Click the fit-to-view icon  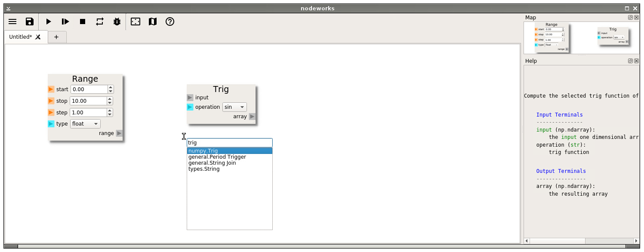pos(136,22)
